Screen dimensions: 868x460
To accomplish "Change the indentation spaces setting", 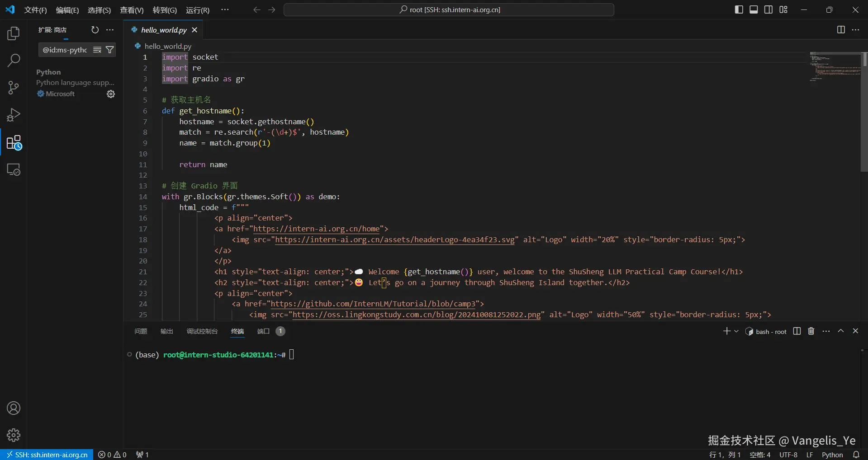I will point(760,455).
